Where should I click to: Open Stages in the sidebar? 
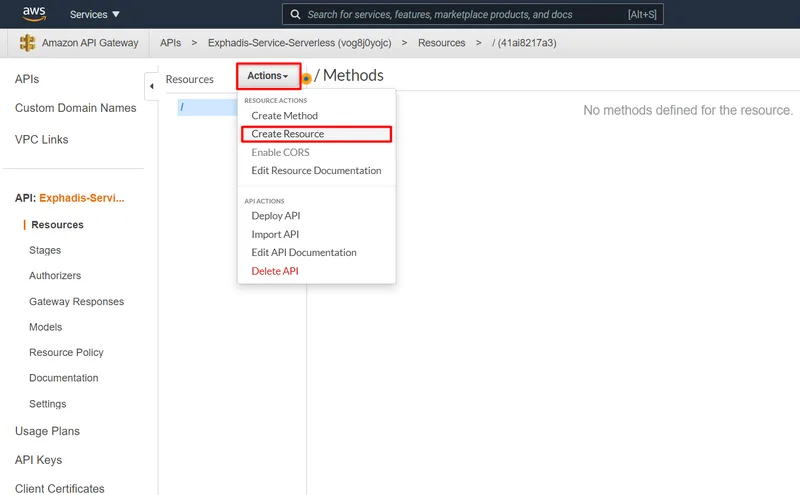[45, 250]
